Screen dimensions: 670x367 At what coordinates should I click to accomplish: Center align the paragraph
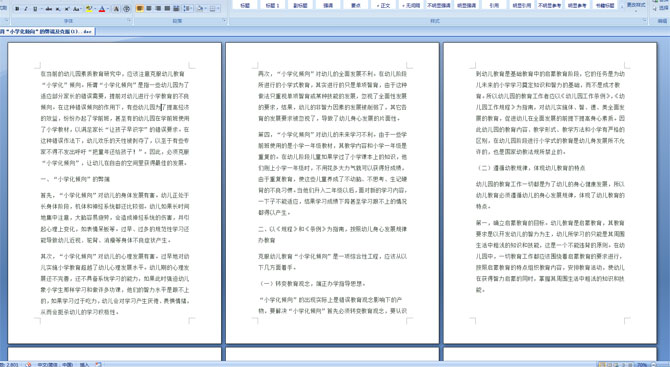(149, 9)
